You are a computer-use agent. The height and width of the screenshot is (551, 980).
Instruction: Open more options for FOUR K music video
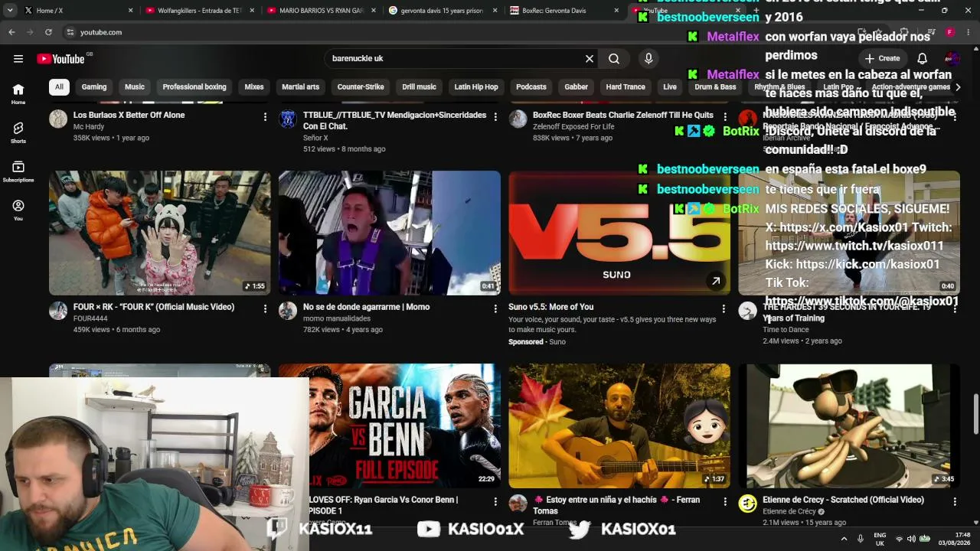pos(265,309)
